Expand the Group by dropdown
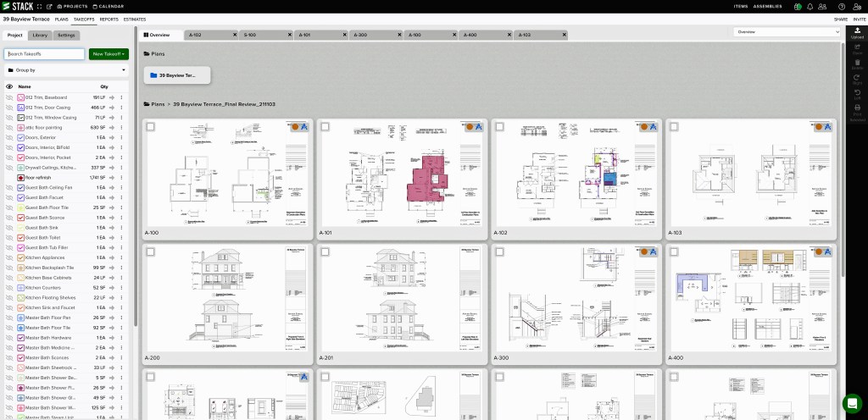 [66, 70]
